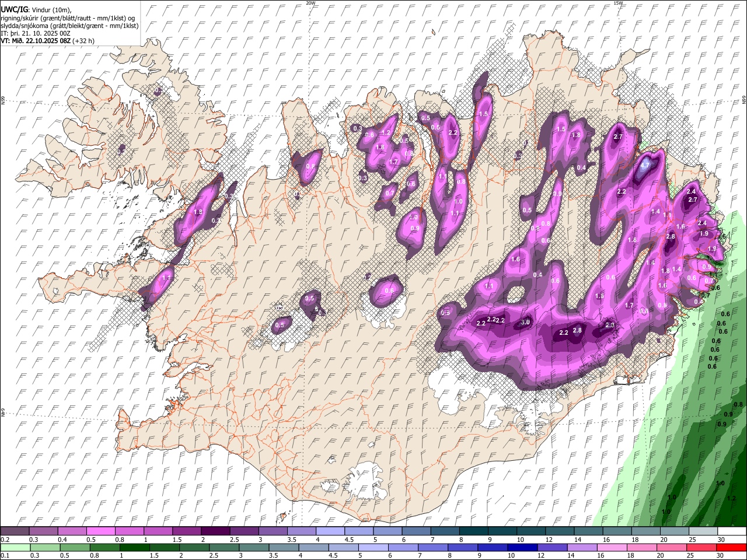747x560 pixels.
Task: Click the coral red rain swatch from 25 to 30
Action: pos(700,547)
